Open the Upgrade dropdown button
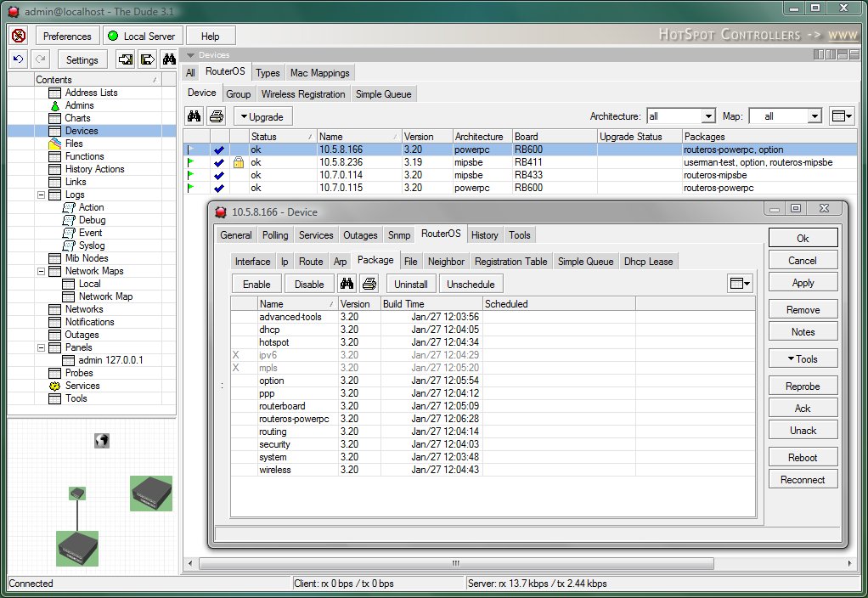Viewport: 868px width, 598px height. (263, 117)
